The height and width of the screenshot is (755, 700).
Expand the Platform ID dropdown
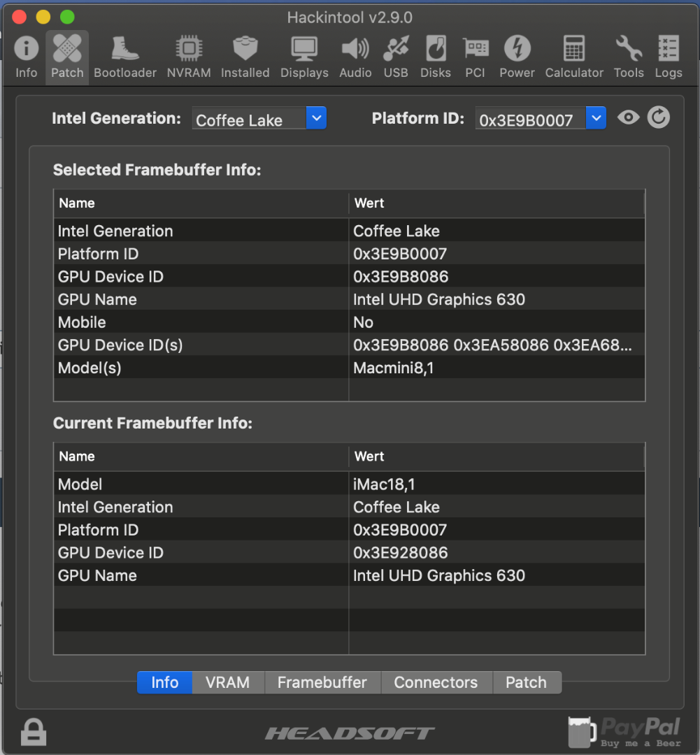click(595, 119)
